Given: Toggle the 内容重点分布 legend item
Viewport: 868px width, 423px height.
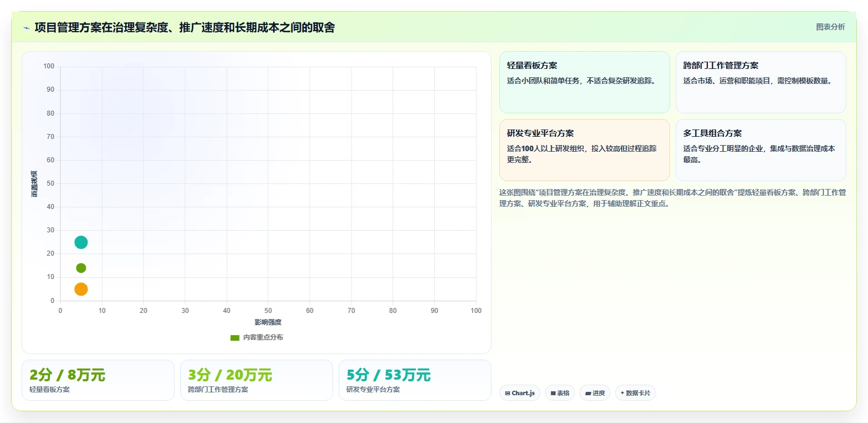Looking at the screenshot, I should (256, 337).
